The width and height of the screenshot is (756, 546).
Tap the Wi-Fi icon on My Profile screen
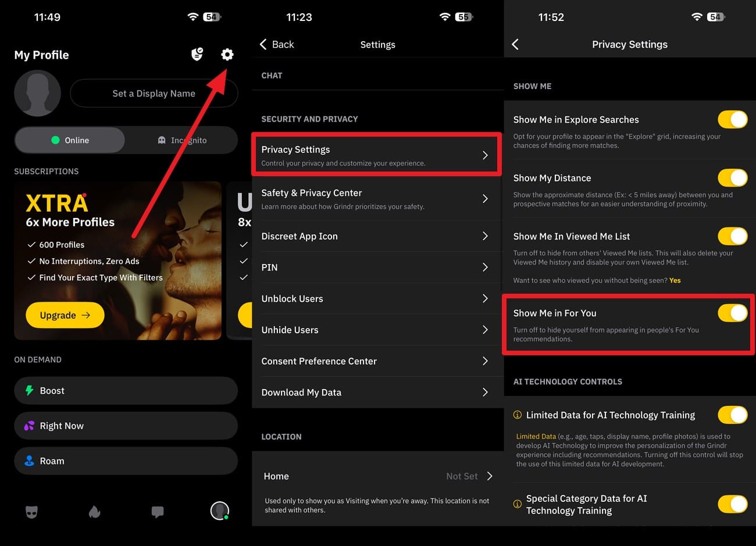pos(193,17)
